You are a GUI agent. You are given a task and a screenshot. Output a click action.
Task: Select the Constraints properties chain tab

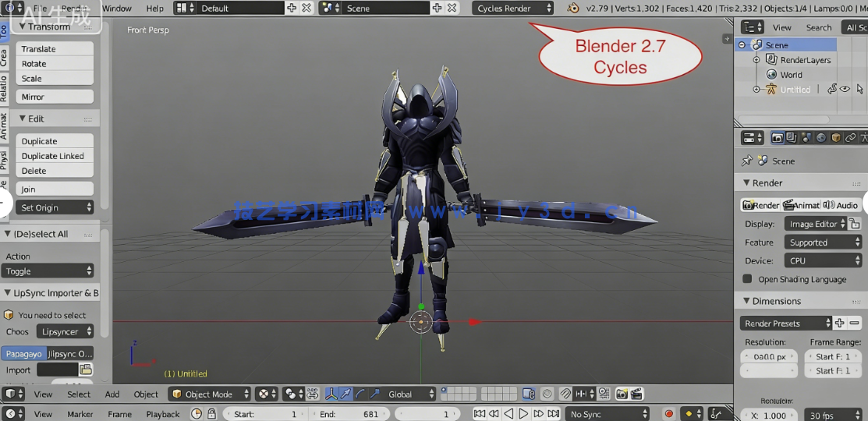pyautogui.click(x=850, y=138)
